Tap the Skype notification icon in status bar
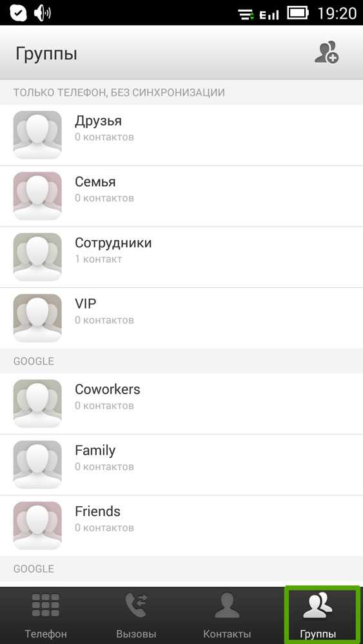The image size is (363, 644). [x=18, y=13]
